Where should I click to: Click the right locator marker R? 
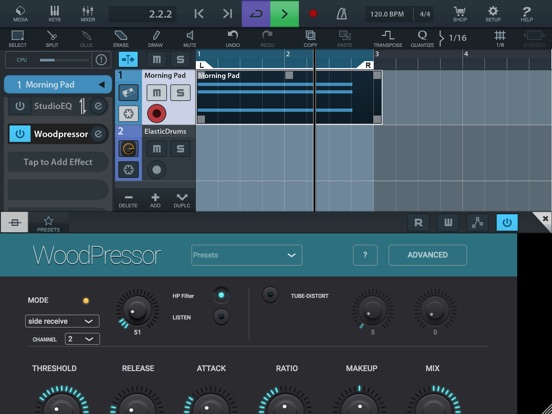tap(366, 65)
